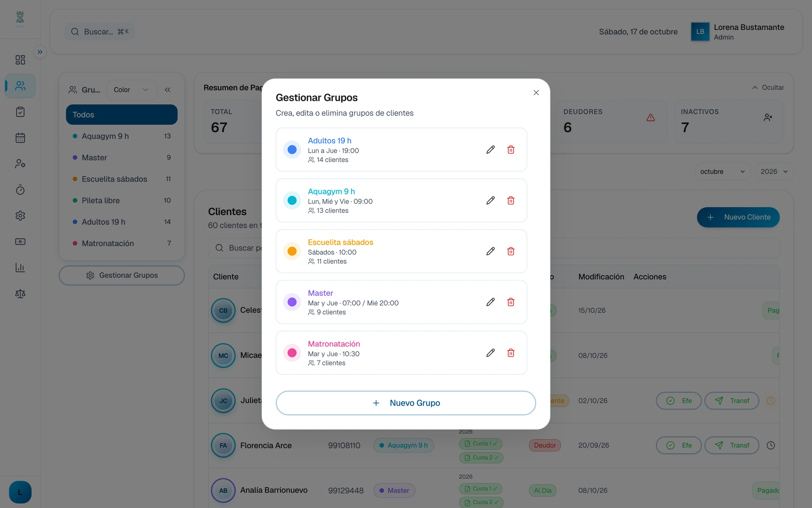Edit the Adultos 19 h group
The height and width of the screenshot is (508, 812).
click(x=490, y=150)
